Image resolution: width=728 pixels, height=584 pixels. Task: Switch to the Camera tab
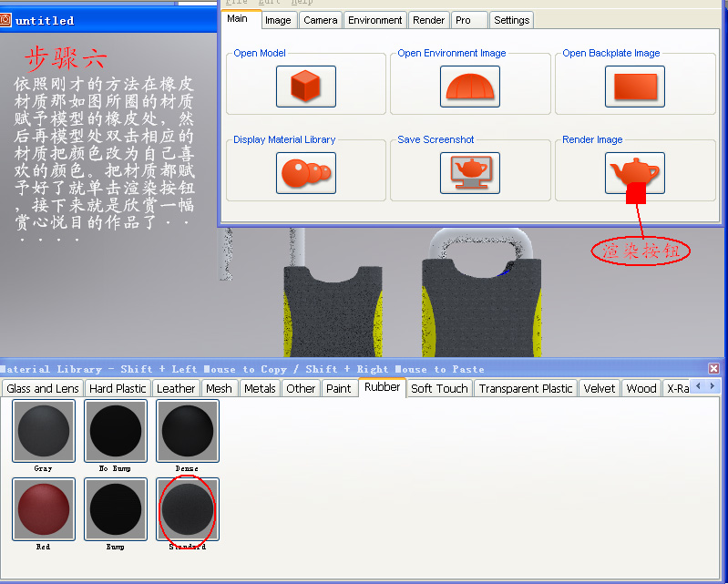tap(320, 20)
